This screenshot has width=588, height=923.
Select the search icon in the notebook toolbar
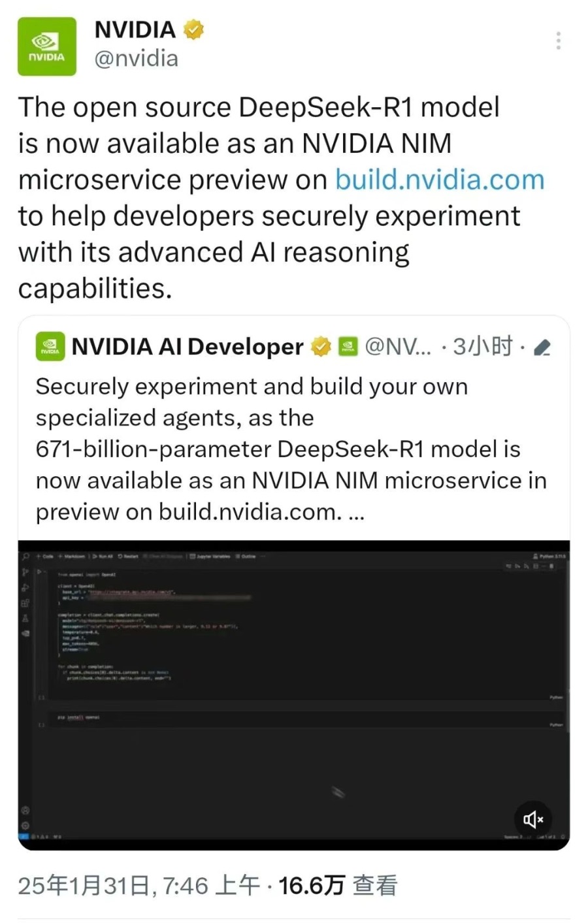(x=25, y=556)
